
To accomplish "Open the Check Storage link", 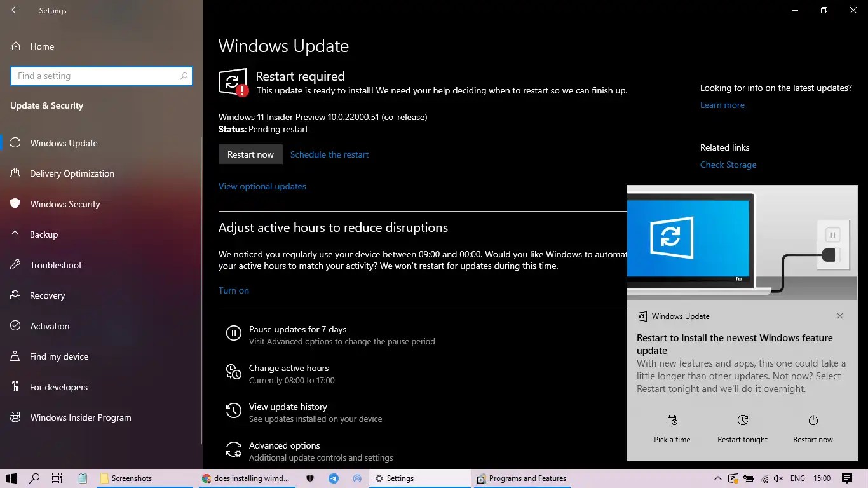I will pyautogui.click(x=728, y=165).
